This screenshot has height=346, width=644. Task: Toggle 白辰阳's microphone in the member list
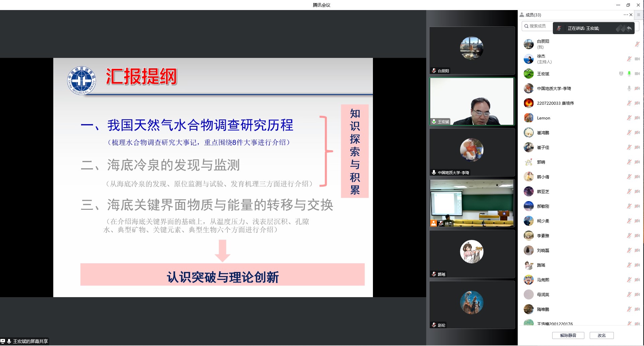(x=637, y=44)
